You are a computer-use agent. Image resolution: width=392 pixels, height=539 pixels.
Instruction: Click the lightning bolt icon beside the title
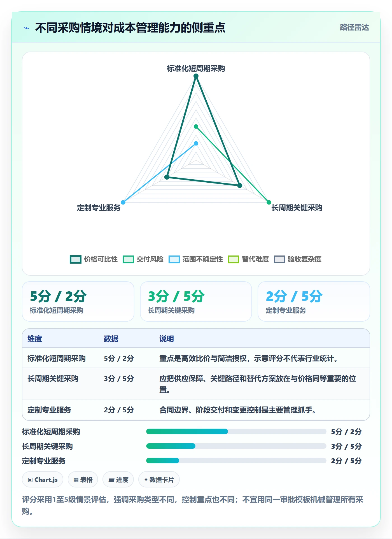(x=27, y=28)
